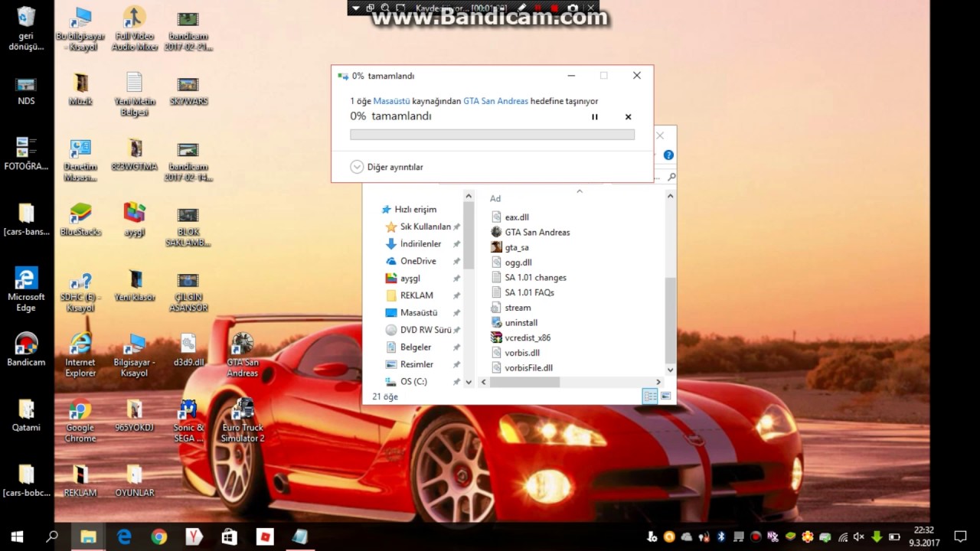Viewport: 980px width, 551px height.
Task: Click file list horizontal scrollbar
Action: point(525,382)
